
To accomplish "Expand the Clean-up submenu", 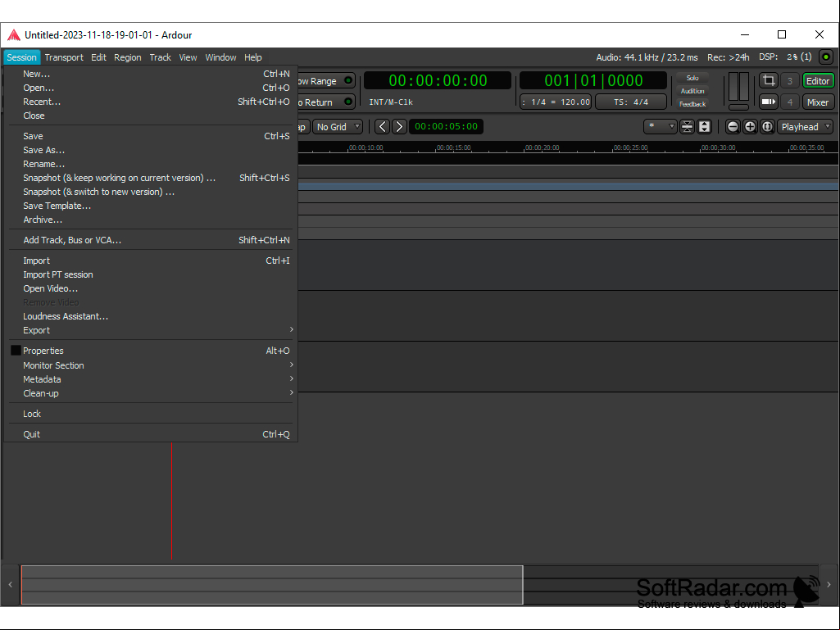I will (x=151, y=393).
